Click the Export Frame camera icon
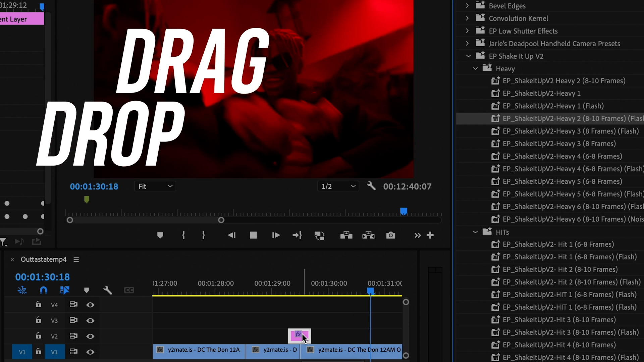This screenshot has width=644, height=362. tap(390, 235)
